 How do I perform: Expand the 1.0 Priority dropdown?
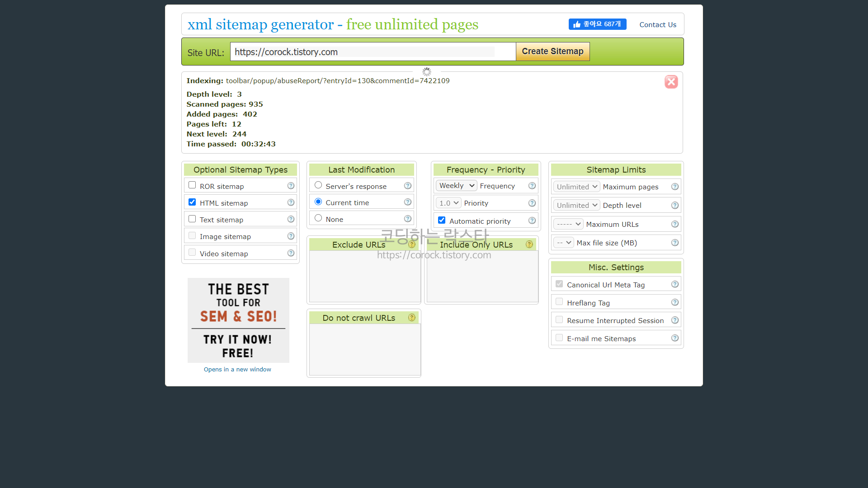tap(448, 203)
